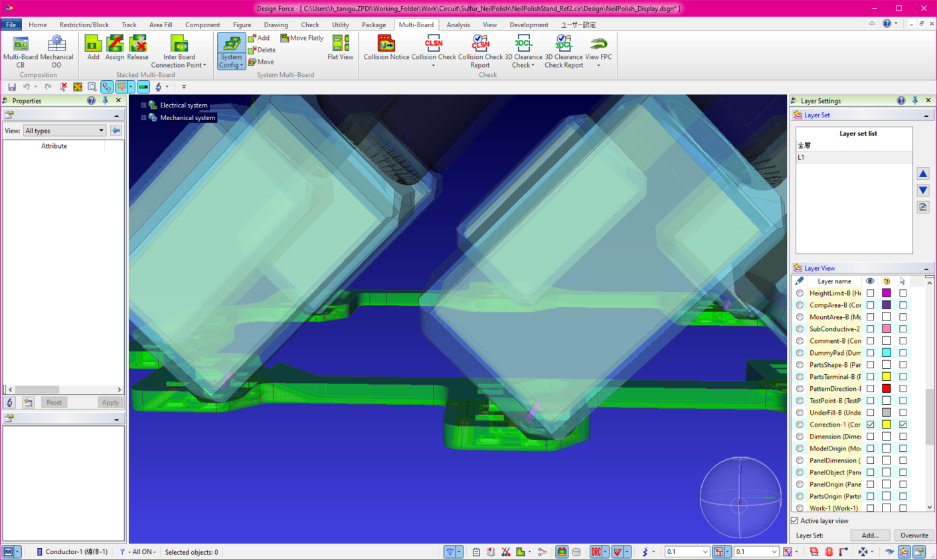Click the Overwrite layer set button
The image size is (937, 560).
click(x=914, y=535)
